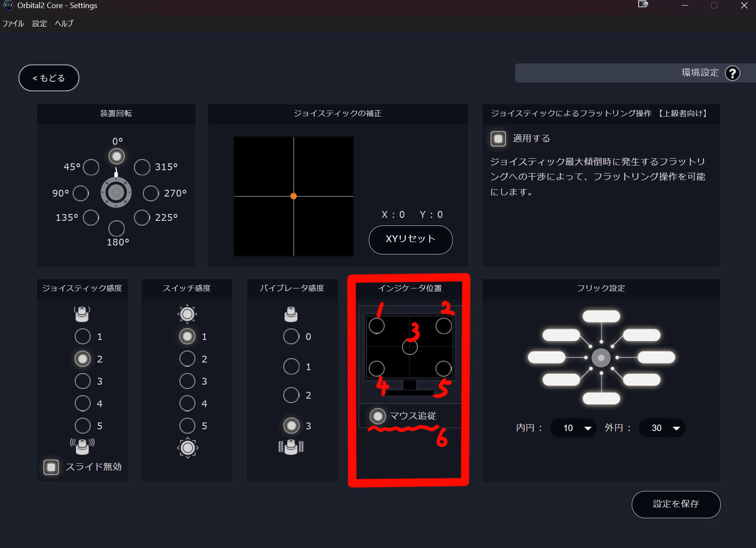
Task: Click the high joystick sensitivity icon
Action: (x=82, y=446)
